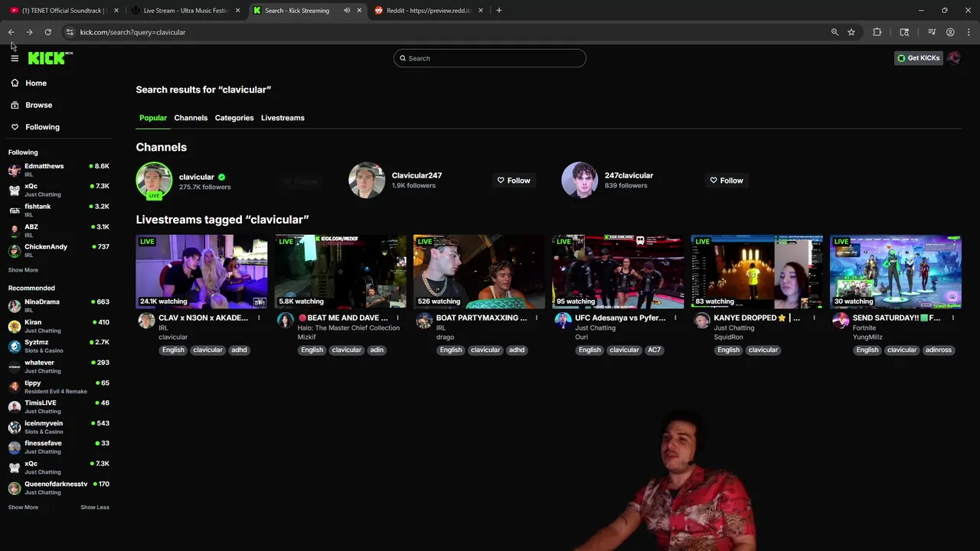This screenshot has width=980, height=551.
Task: Collapse Recommended list with Show Less
Action: point(95,507)
